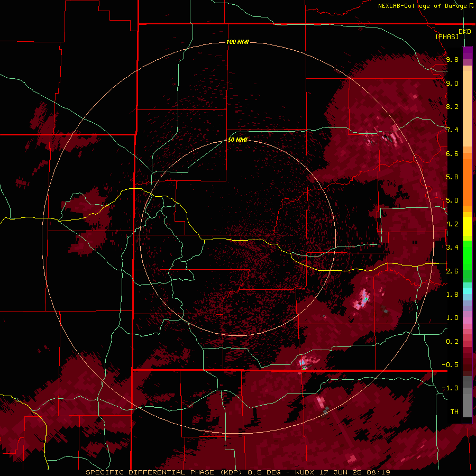
Task: Click the 4.2 scale value
Action: 452,224
